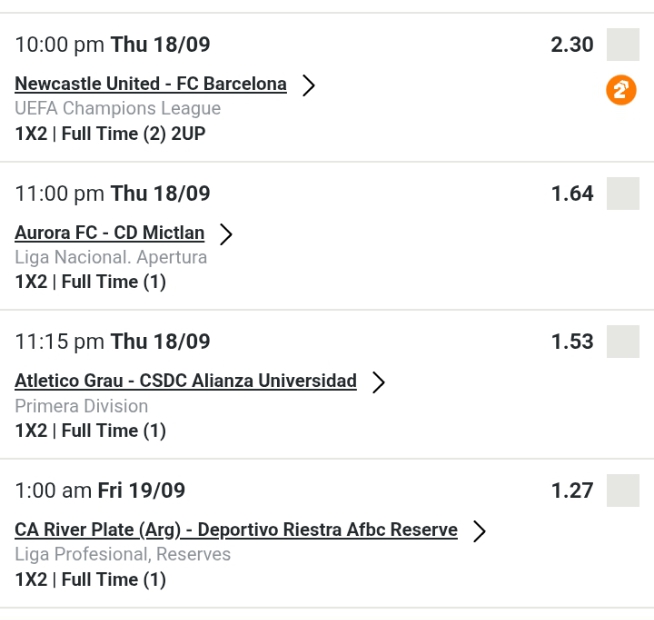
Task: Click the Primera Division league label
Action: click(81, 406)
